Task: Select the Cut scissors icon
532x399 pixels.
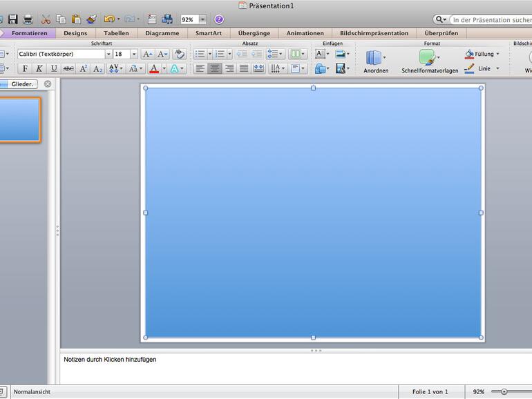Action: pos(46,19)
